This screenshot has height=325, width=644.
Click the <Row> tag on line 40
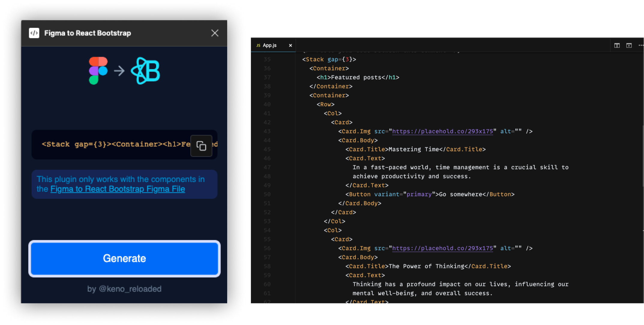point(326,104)
